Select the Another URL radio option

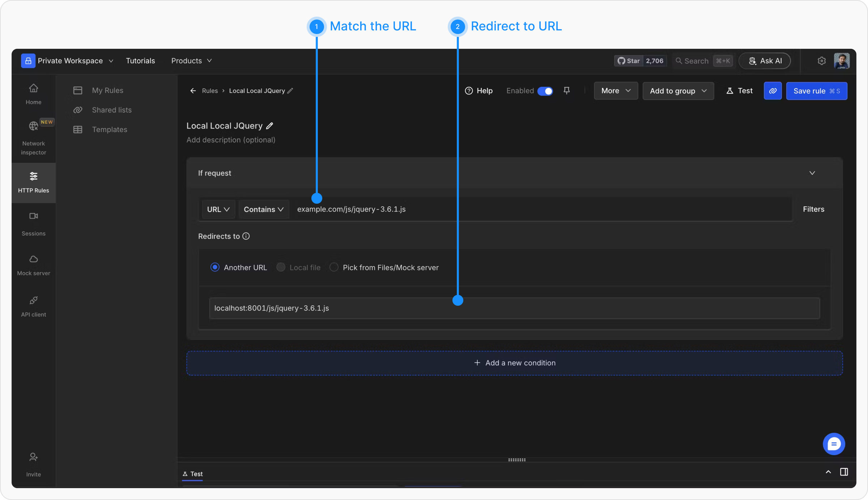click(215, 267)
